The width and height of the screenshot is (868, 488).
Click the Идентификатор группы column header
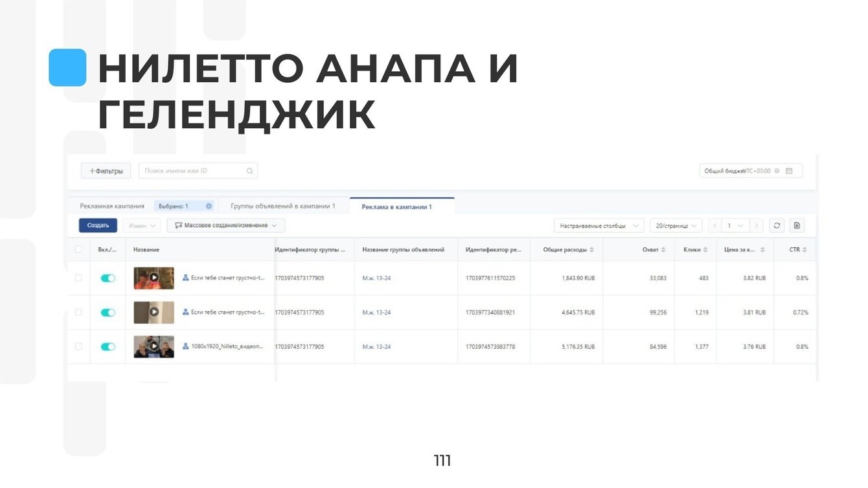(x=310, y=250)
